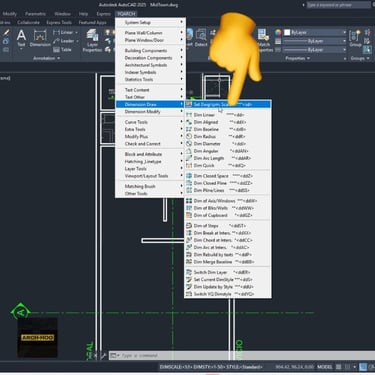Open the Linear dimension dropdown

(76, 32)
